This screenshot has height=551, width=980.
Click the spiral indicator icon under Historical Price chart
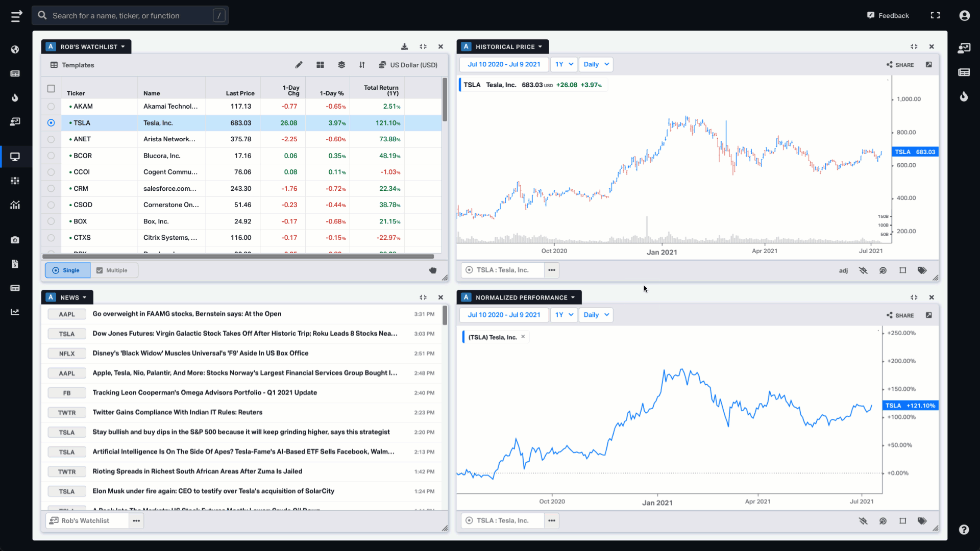(883, 270)
